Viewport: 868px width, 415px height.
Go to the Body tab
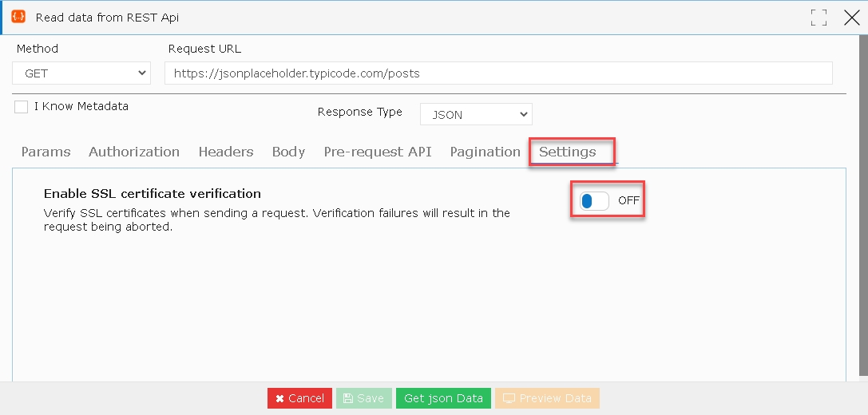tap(288, 152)
